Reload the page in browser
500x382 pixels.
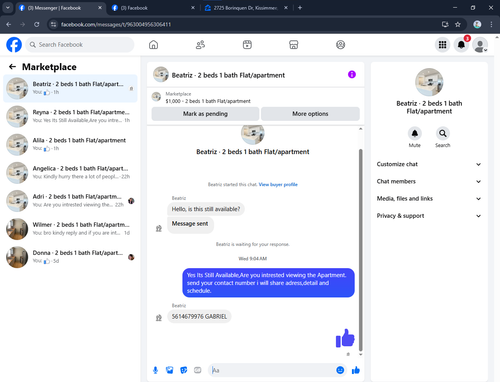pos(37,24)
